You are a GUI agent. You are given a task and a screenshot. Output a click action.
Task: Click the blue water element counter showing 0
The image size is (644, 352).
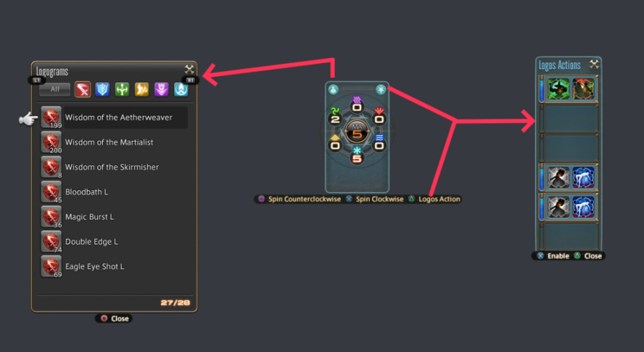379,143
